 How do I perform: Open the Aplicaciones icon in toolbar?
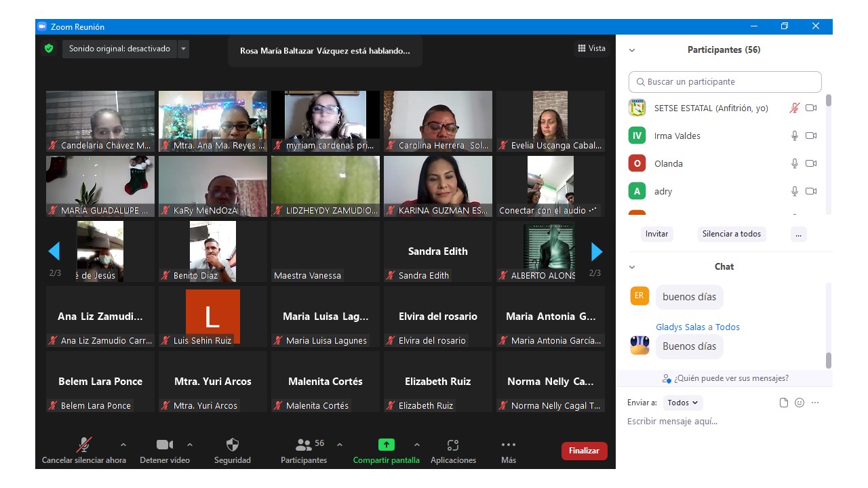pos(453,445)
